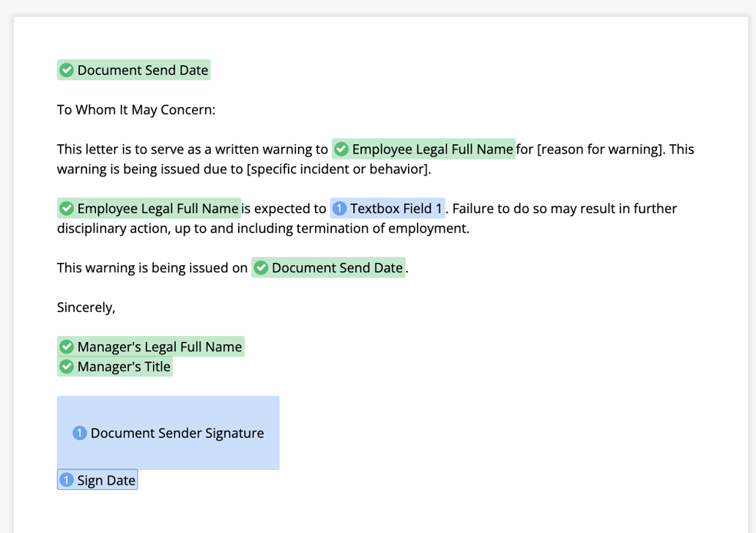This screenshot has width=756, height=533.
Task: Click the green checkmark on Manager's Title
Action: [x=67, y=366]
